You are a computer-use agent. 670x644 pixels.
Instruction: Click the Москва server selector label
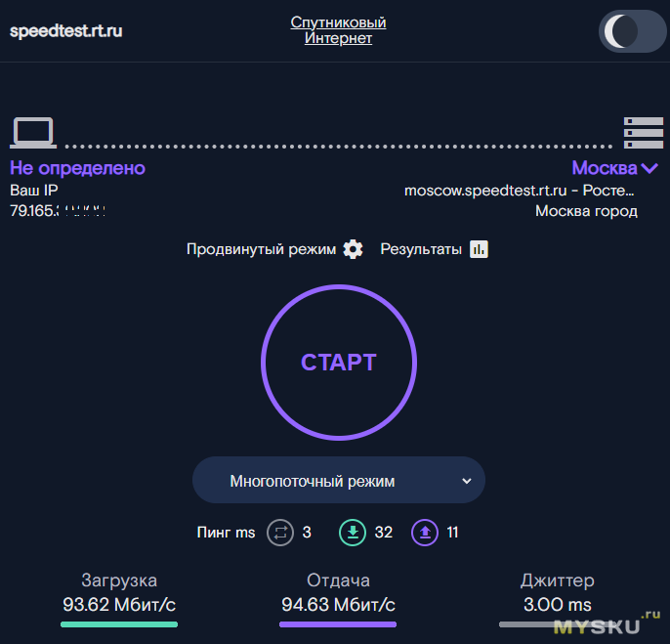pos(604,168)
